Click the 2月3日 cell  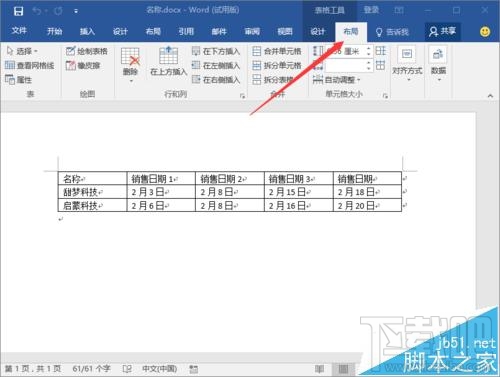[161, 192]
